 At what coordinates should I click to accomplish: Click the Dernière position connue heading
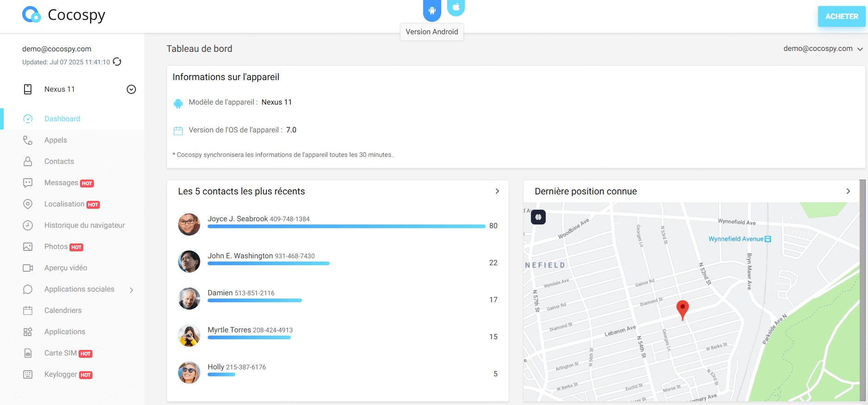point(586,192)
